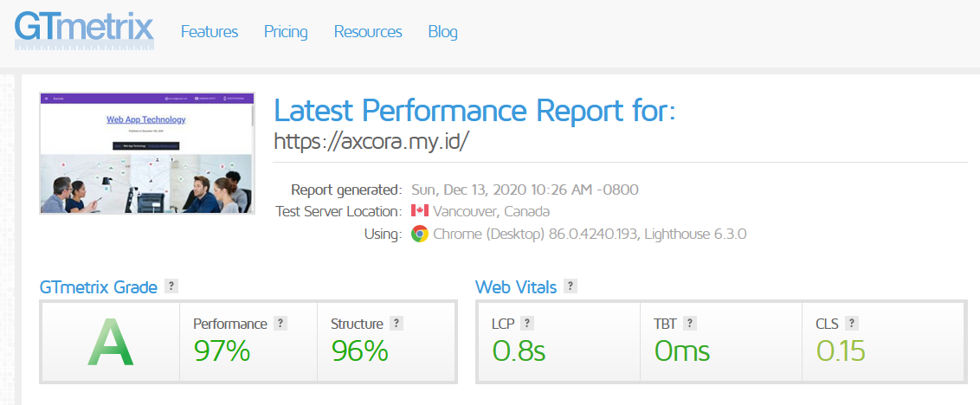This screenshot has height=405, width=980.
Task: Open help icon beside CLS
Action: [851, 323]
